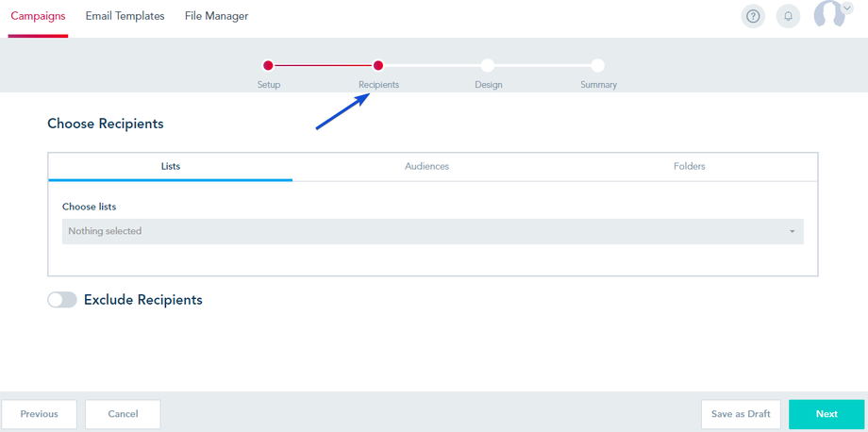Switch to the Folders tab
Image resolution: width=868 pixels, height=432 pixels.
[x=689, y=167]
